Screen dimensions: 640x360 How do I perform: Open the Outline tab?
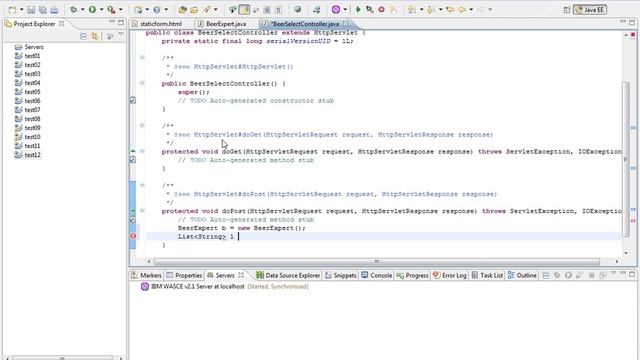click(522, 276)
